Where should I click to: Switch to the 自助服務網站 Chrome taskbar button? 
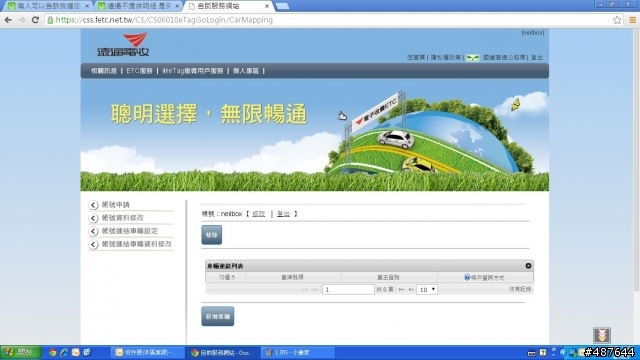click(223, 352)
